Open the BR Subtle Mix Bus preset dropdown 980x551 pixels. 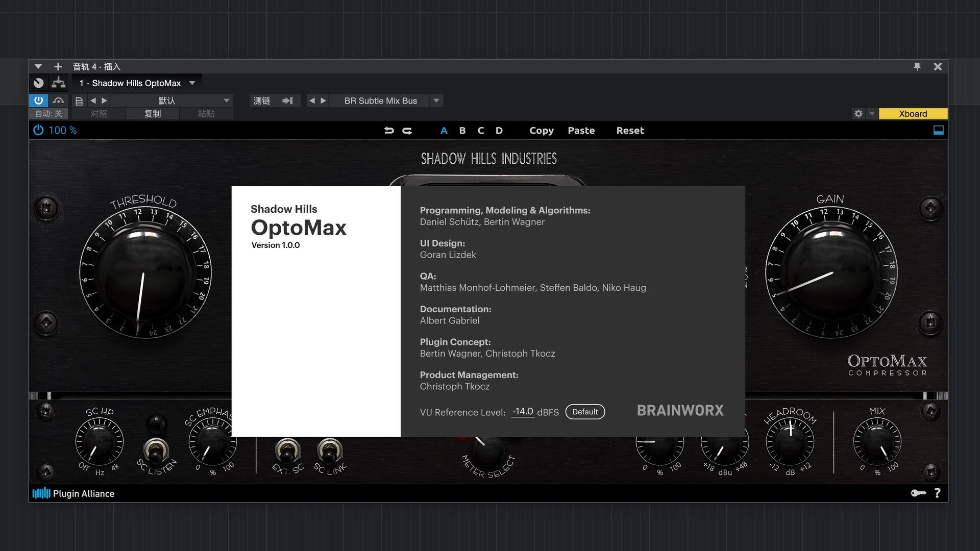pos(436,101)
